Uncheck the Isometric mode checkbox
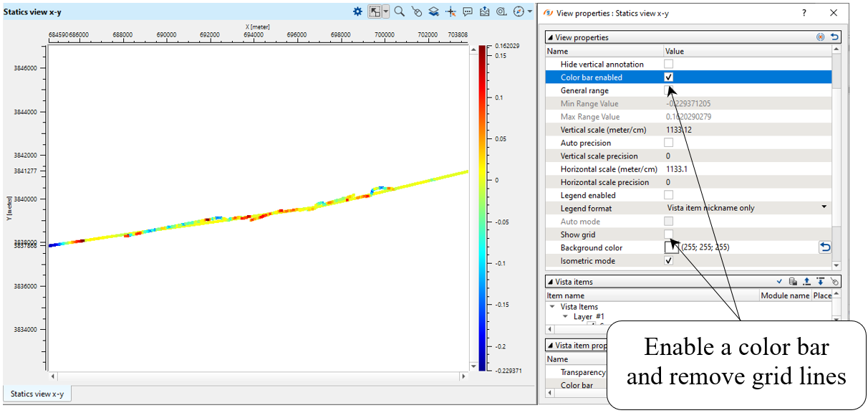The height and width of the screenshot is (413, 868). (x=669, y=261)
